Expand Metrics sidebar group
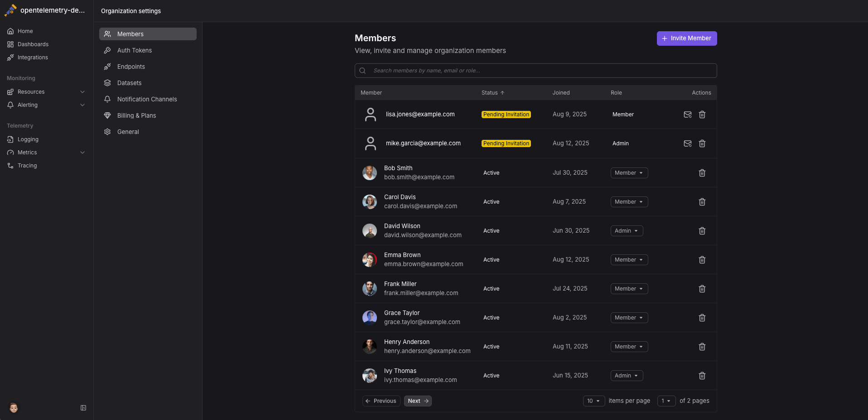The image size is (868, 420). coord(46,153)
